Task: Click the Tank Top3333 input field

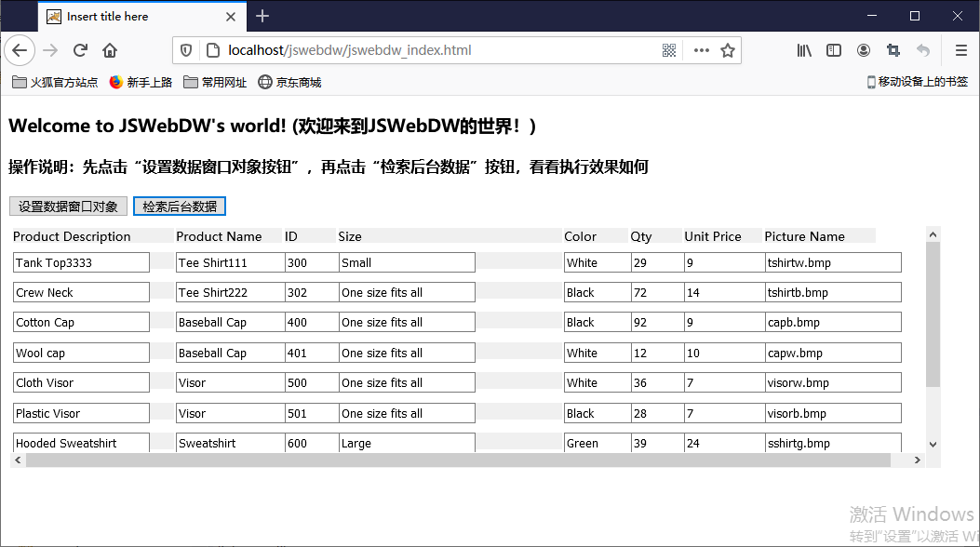Action: [80, 262]
